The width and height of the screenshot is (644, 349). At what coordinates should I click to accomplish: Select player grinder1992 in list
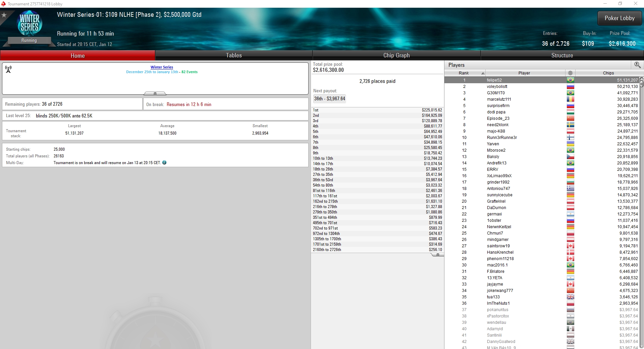click(x=542, y=182)
